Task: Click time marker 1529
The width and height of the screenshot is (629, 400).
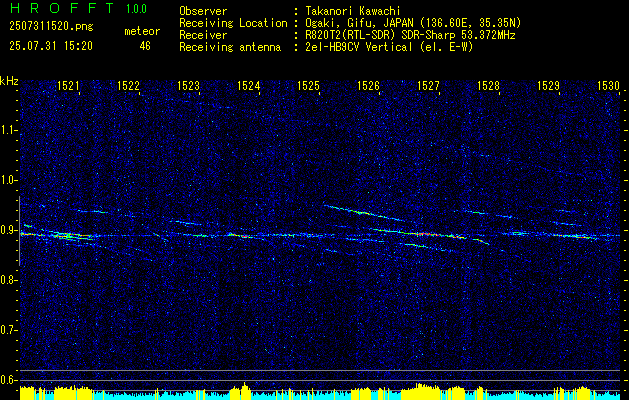Action: [548, 86]
